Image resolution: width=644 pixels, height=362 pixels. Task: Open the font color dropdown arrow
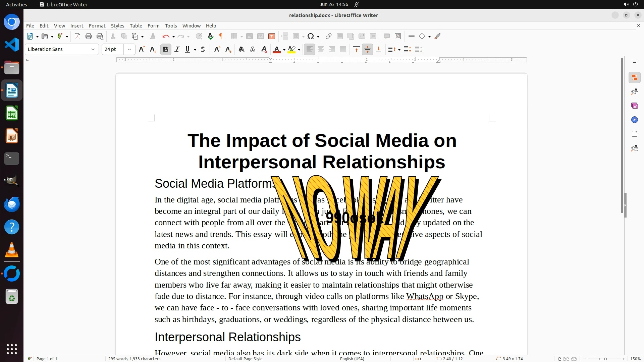click(284, 50)
